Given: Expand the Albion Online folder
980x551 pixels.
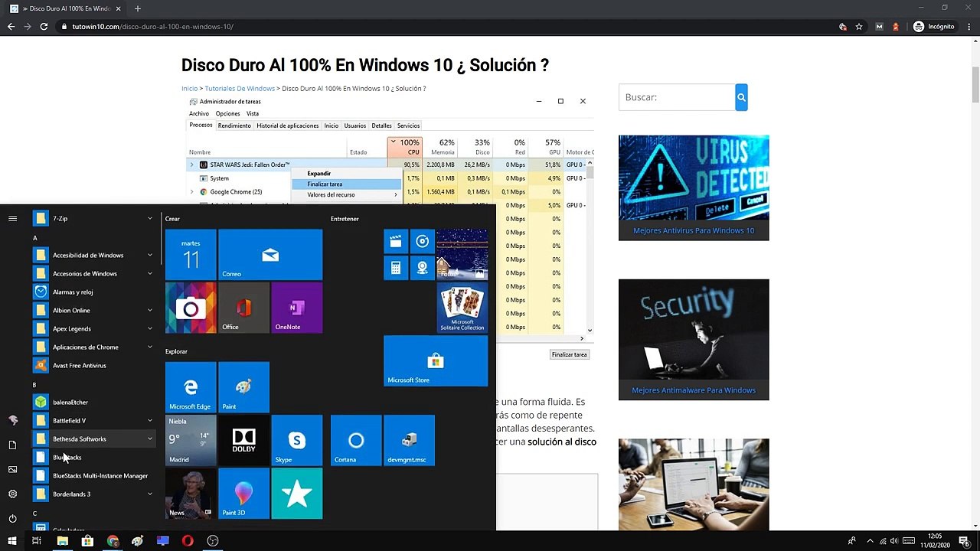Looking at the screenshot, I should point(94,310).
